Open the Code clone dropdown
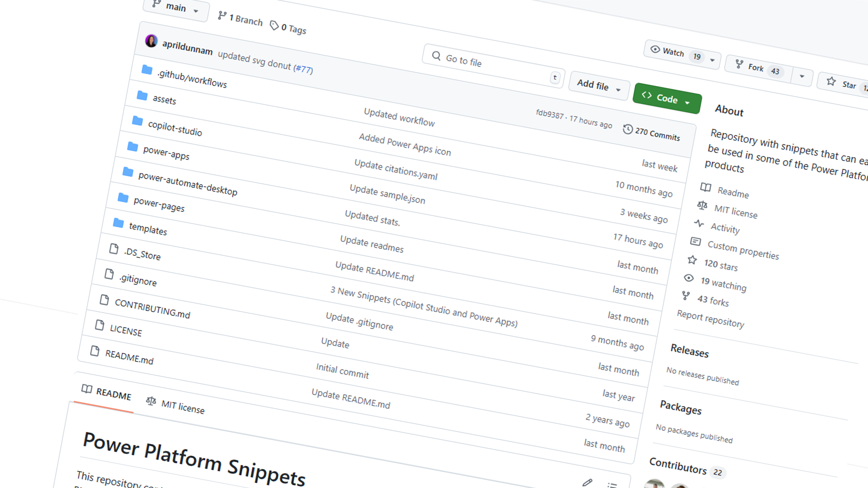Screen dimensions: 868x488 pyautogui.click(x=666, y=99)
